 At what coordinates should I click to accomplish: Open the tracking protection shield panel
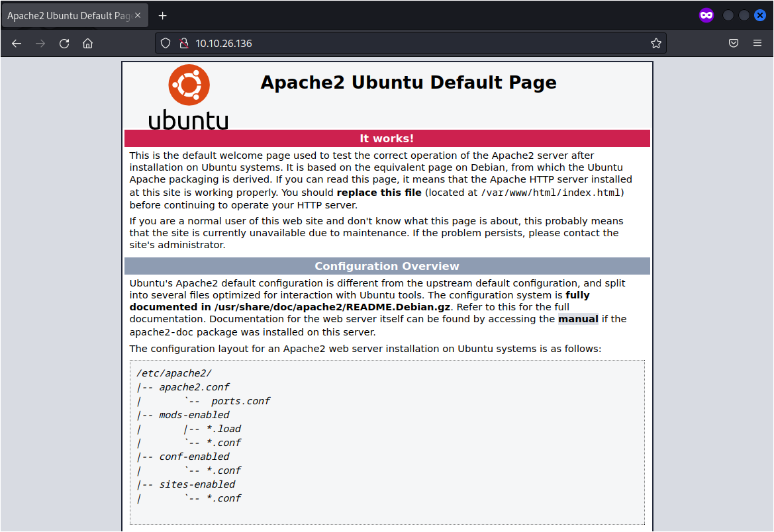pyautogui.click(x=166, y=43)
